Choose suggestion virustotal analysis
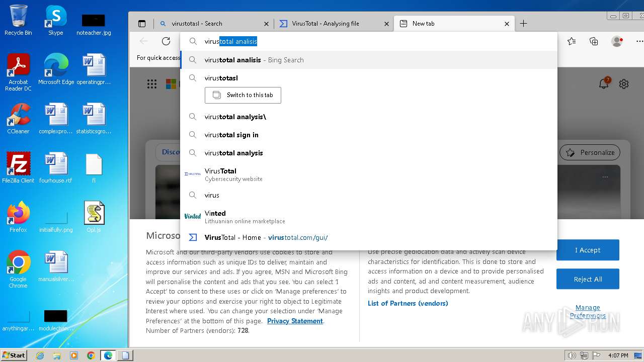Viewport: 644px width, 362px height. [369, 153]
